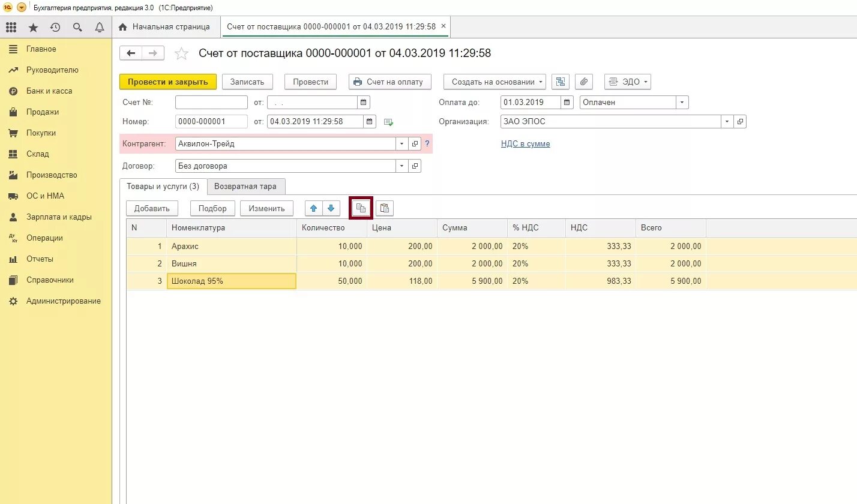This screenshot has width=857, height=504.
Task: Open the sections menu grid icon
Action: (11, 27)
